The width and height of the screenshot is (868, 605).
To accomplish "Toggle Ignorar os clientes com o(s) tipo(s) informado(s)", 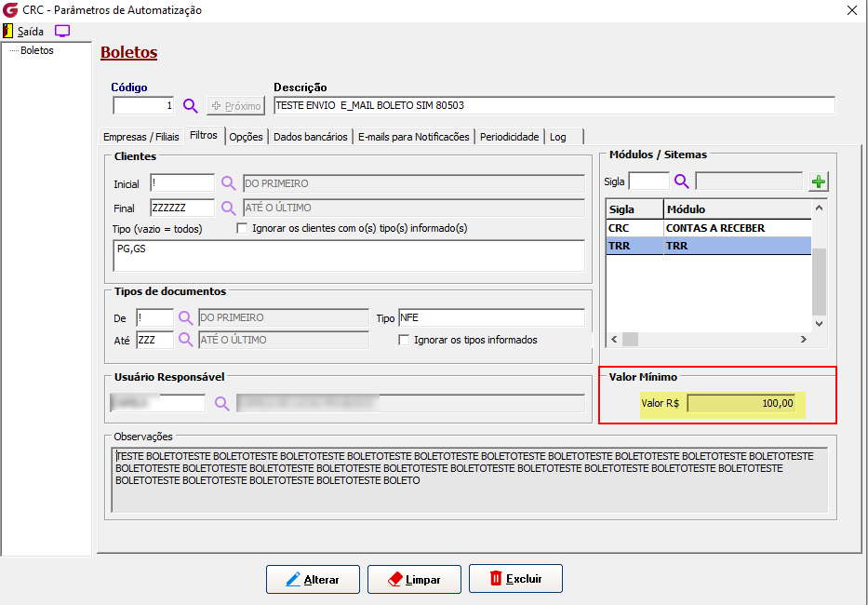I will coord(242,228).
